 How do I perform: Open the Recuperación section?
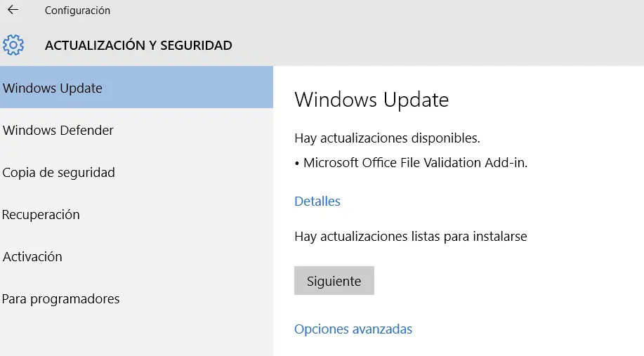[x=41, y=215]
